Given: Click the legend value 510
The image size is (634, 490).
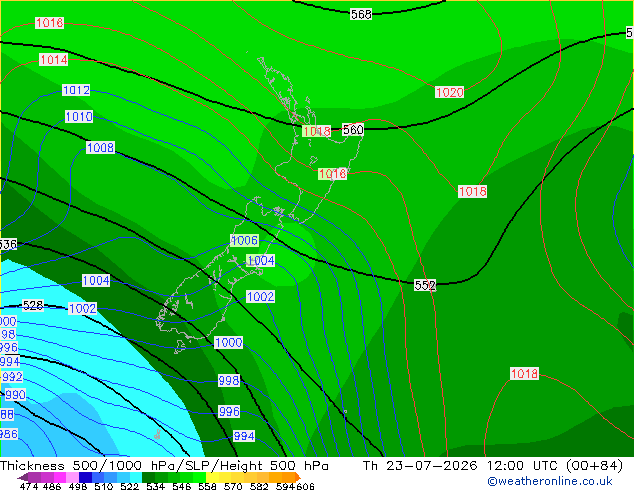Looking at the screenshot, I should [104, 486].
